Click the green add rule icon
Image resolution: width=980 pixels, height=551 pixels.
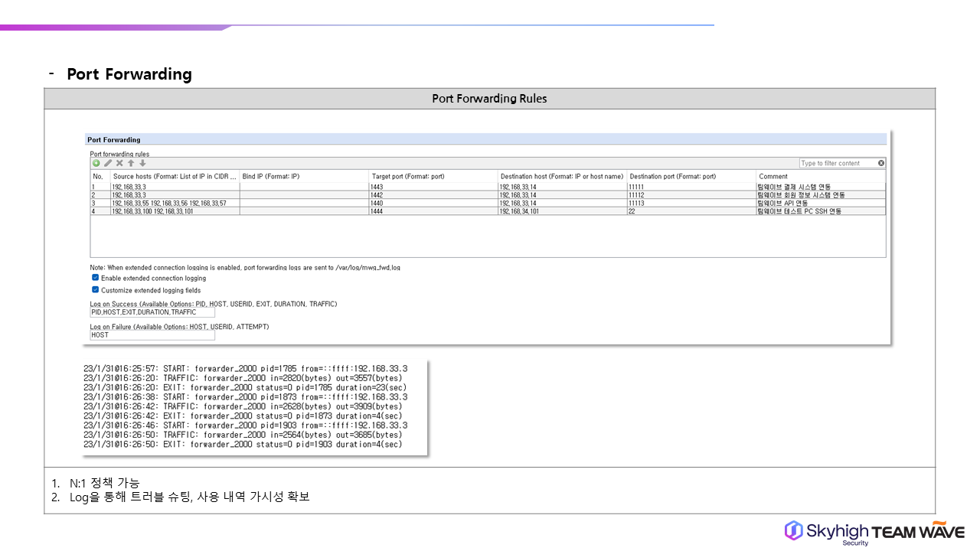click(x=96, y=163)
